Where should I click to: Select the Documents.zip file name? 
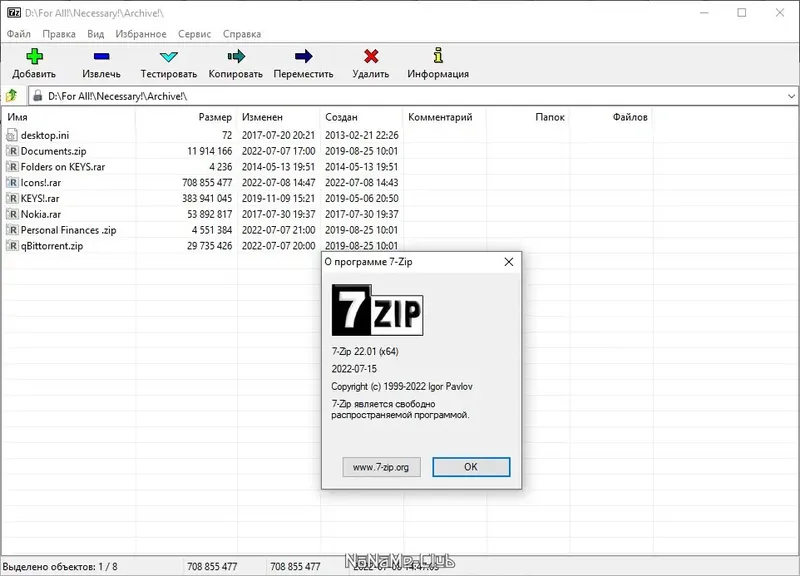[x=54, y=151]
